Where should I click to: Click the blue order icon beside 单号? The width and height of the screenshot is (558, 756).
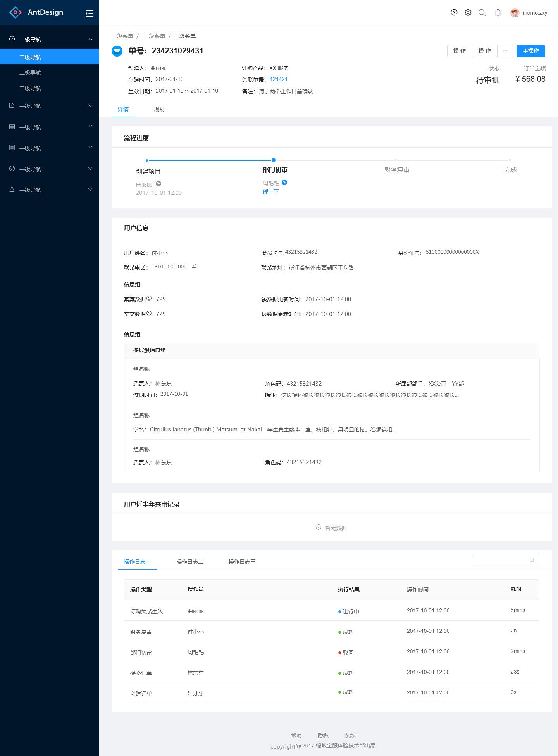(117, 51)
